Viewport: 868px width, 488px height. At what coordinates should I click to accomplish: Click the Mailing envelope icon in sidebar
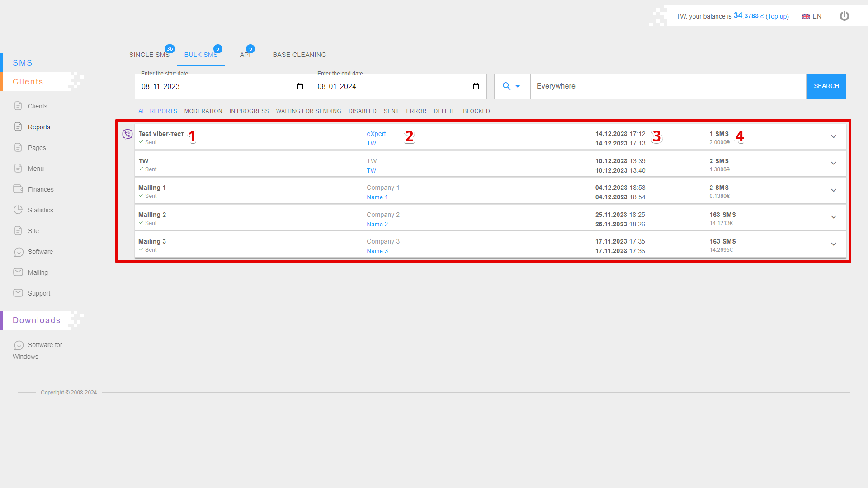18,272
